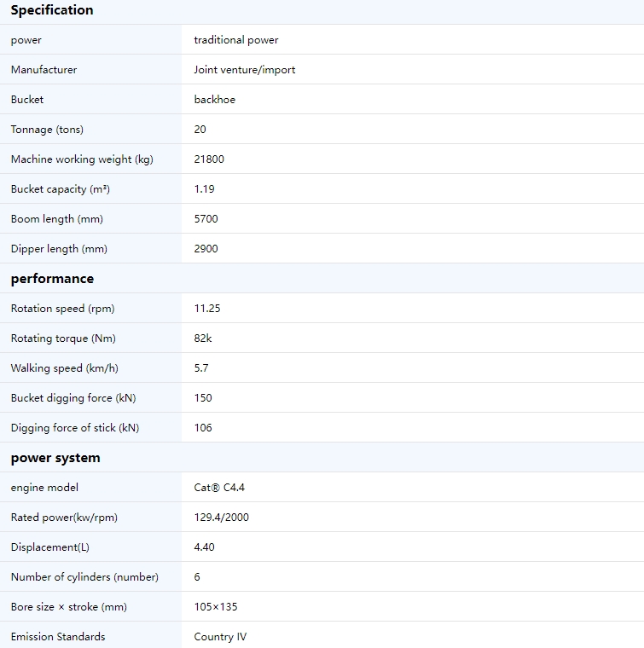
Task: Click the Rated power value 129.4/2000
Action: click(x=222, y=517)
